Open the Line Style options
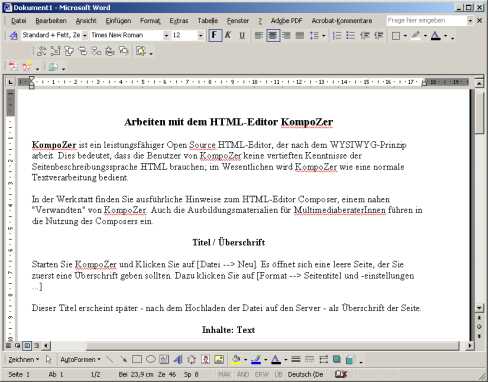 point(295,359)
